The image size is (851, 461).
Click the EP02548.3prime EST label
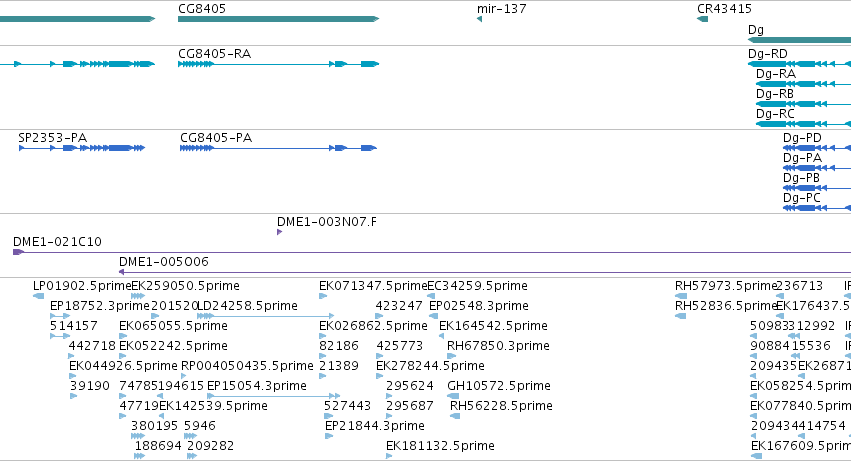479,306
